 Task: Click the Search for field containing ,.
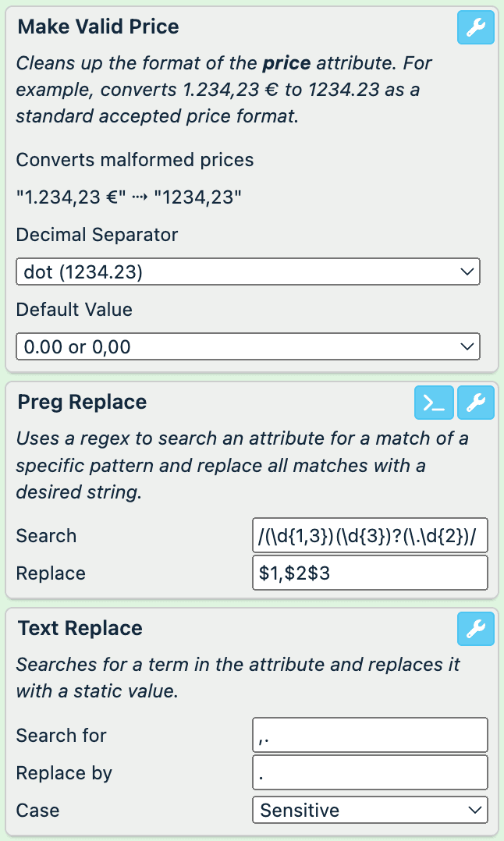point(370,734)
